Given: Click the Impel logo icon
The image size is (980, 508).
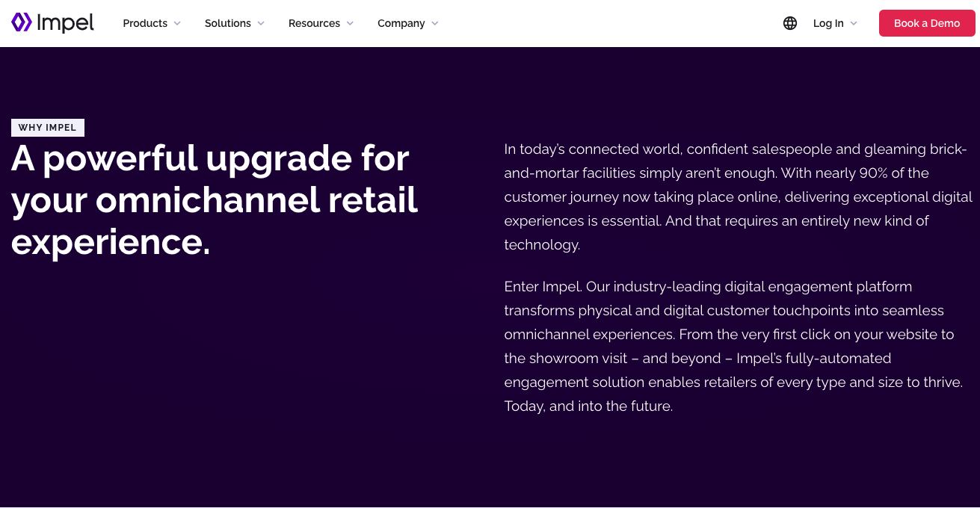Looking at the screenshot, I should click(x=22, y=22).
